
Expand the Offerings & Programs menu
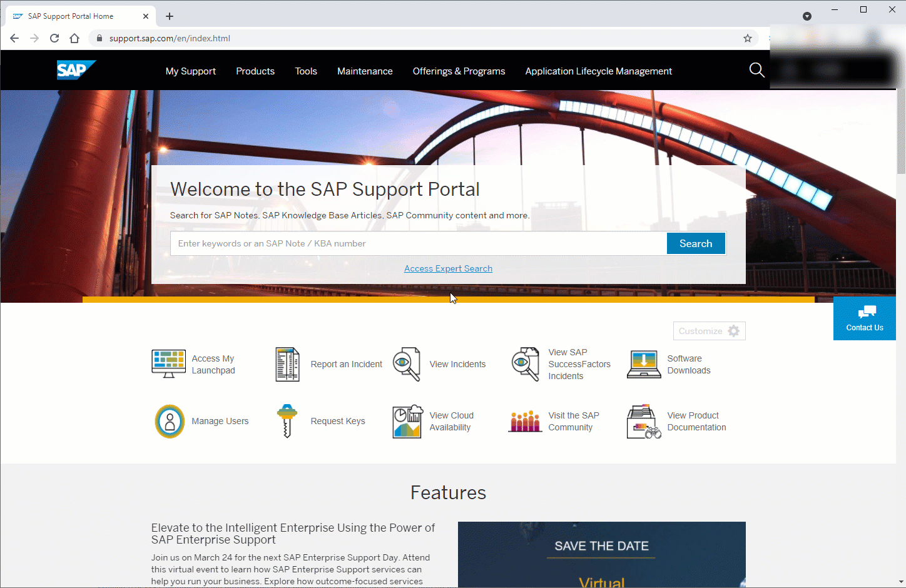(x=459, y=71)
